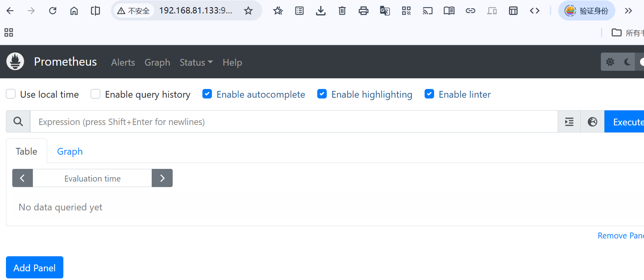
Task: Click the Prometheus flame logo
Action: coord(15,61)
